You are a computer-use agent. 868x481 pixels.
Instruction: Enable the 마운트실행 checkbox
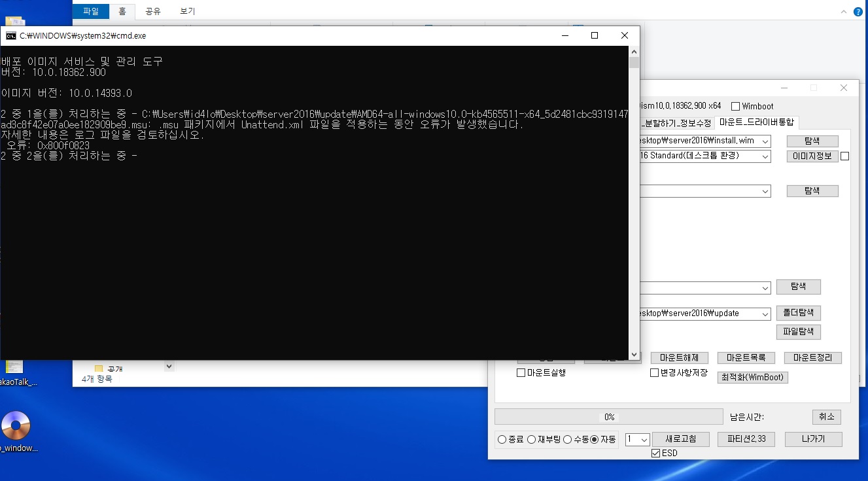(521, 373)
